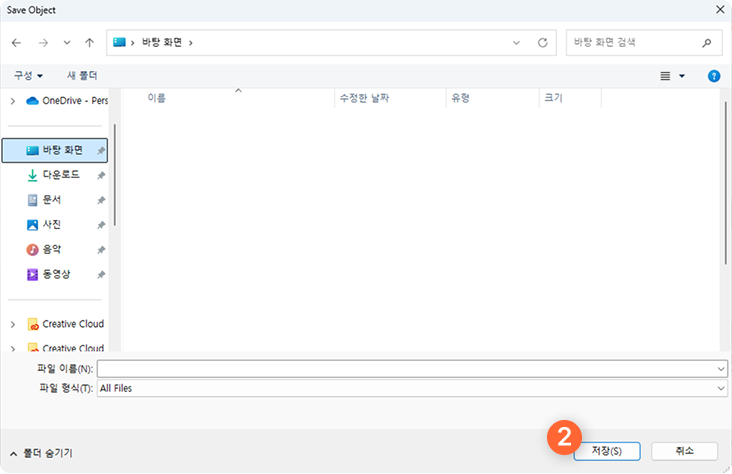Open the view layout options icon
This screenshot has height=474, width=732.
[666, 76]
